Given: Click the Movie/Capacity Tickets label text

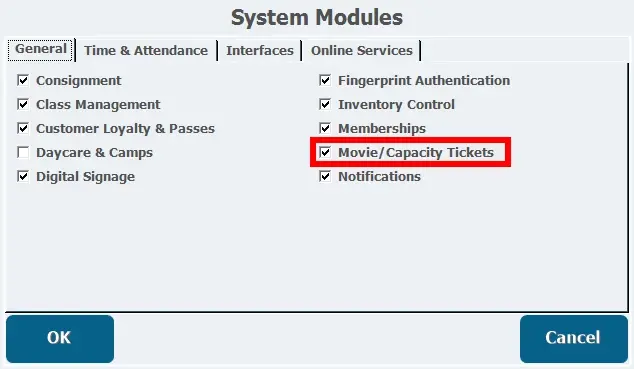Looking at the screenshot, I should 416,153.
